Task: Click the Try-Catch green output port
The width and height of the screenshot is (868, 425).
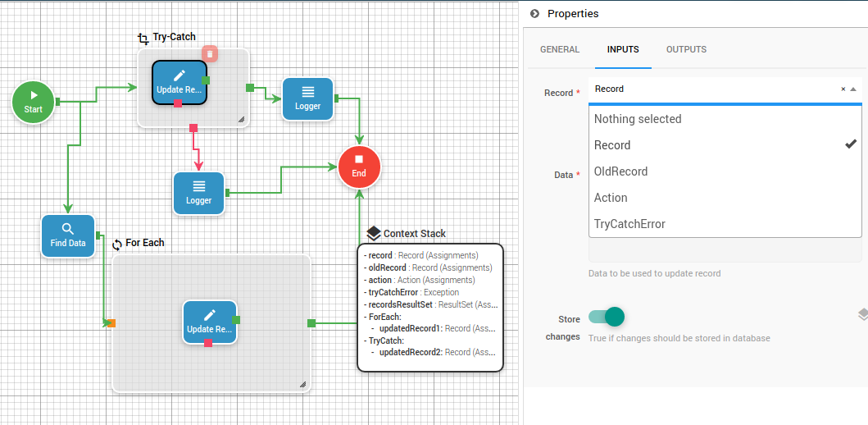Action: (x=250, y=88)
